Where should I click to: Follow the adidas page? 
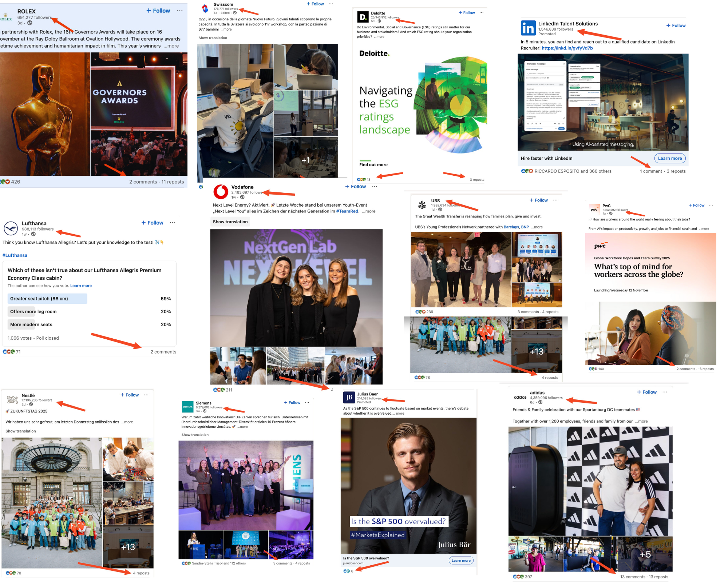647,392
